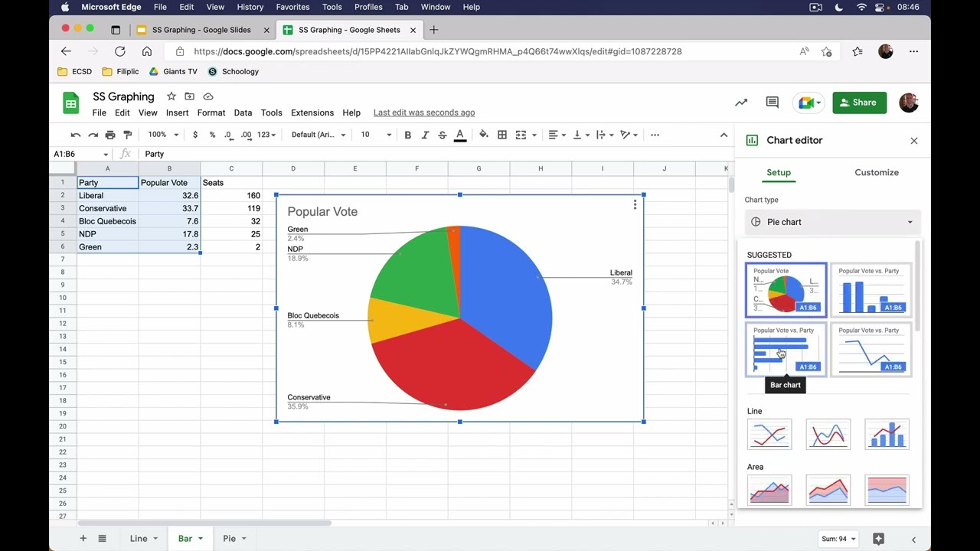Viewport: 980px width, 551px height.
Task: Open the text color picker
Action: 460,135
